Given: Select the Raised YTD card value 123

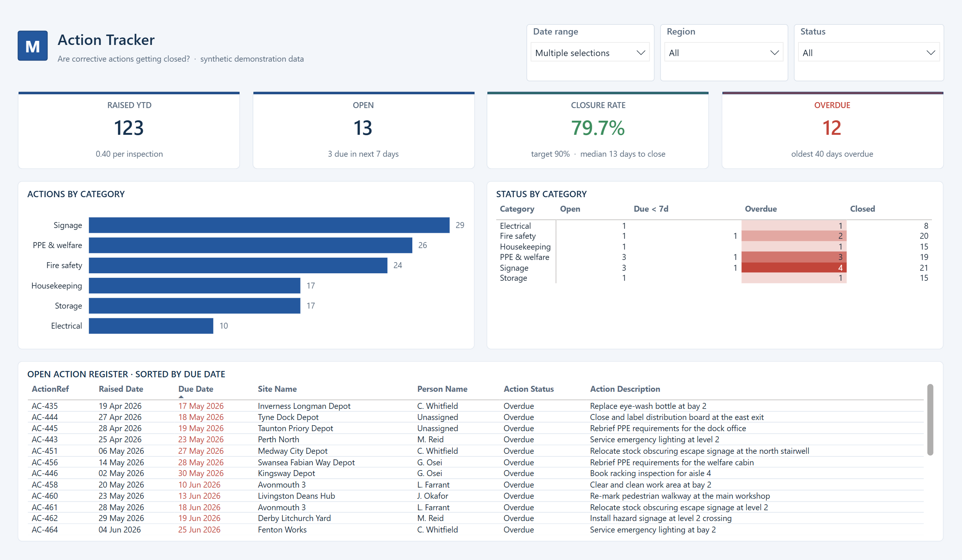Looking at the screenshot, I should 129,128.
